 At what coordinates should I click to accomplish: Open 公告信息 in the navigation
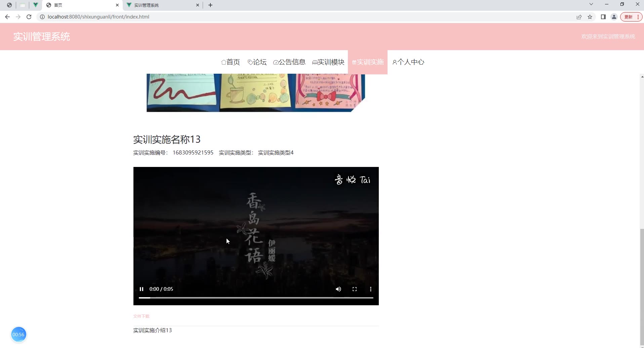click(x=289, y=62)
